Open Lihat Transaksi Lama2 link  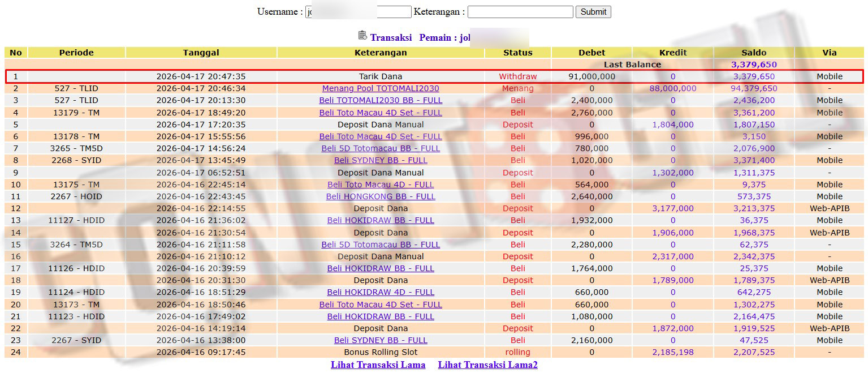pos(487,365)
